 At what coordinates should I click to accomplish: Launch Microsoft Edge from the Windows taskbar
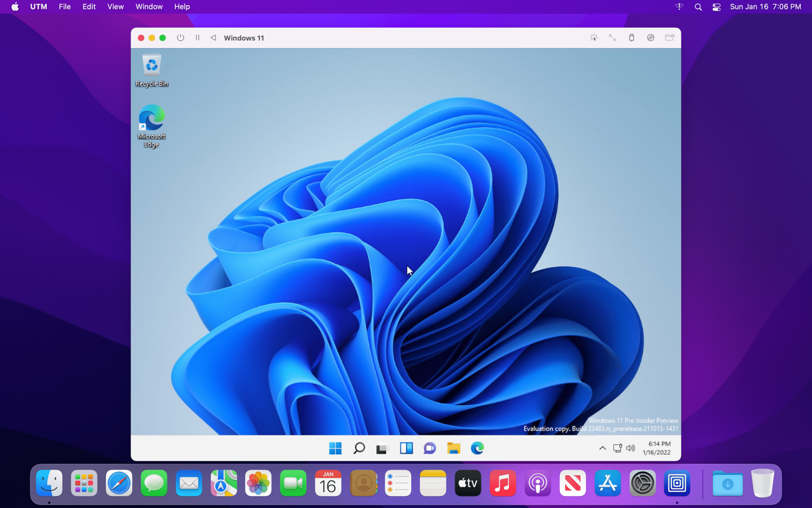477,448
